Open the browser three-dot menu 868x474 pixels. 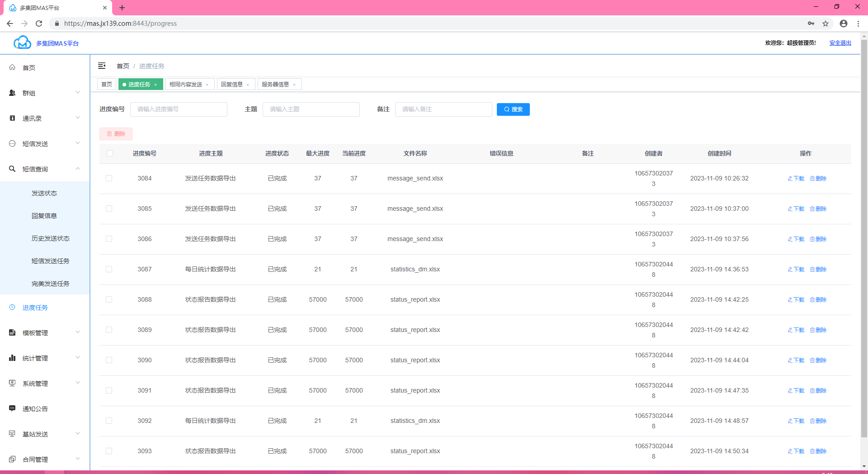(858, 24)
